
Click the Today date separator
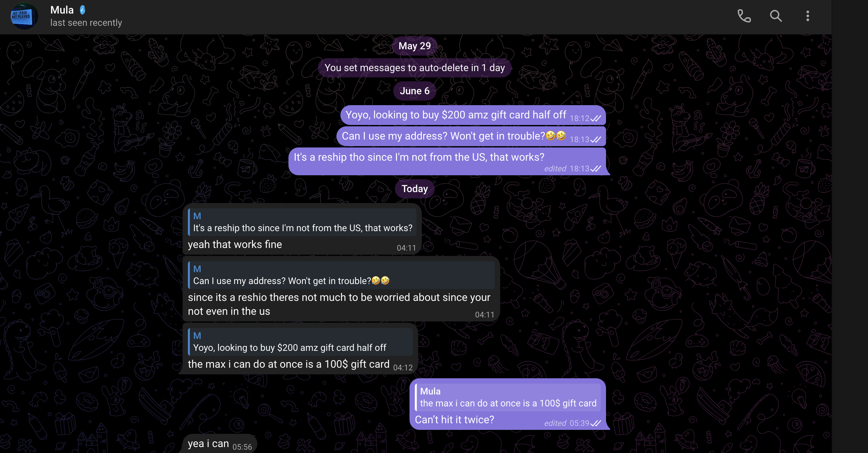[x=414, y=188]
